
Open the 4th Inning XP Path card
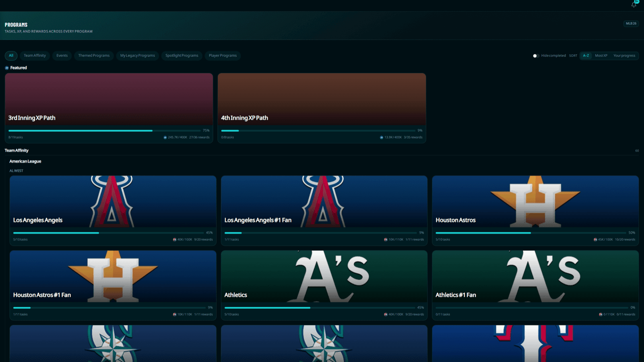(322, 108)
